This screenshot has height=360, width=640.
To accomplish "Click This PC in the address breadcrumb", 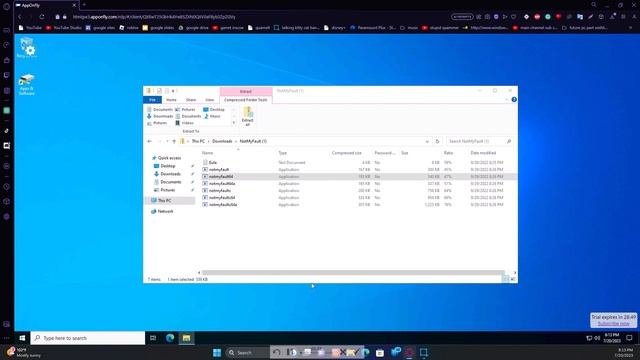I will pyautogui.click(x=198, y=141).
